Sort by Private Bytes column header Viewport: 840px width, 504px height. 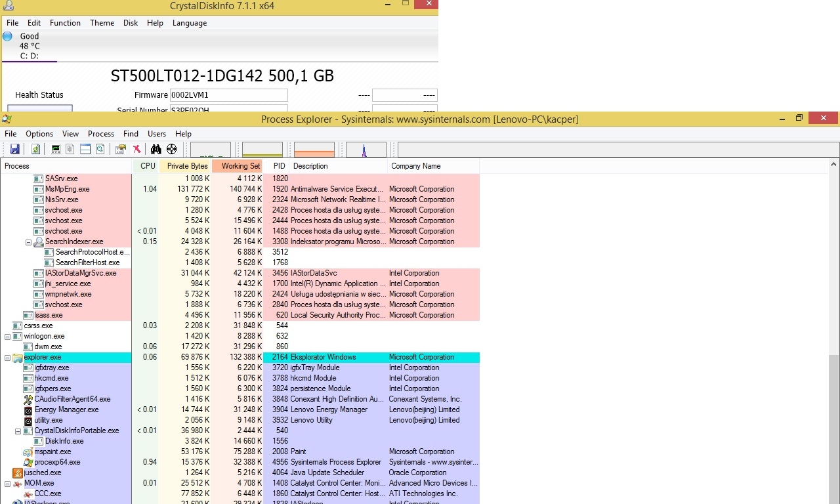[185, 166]
